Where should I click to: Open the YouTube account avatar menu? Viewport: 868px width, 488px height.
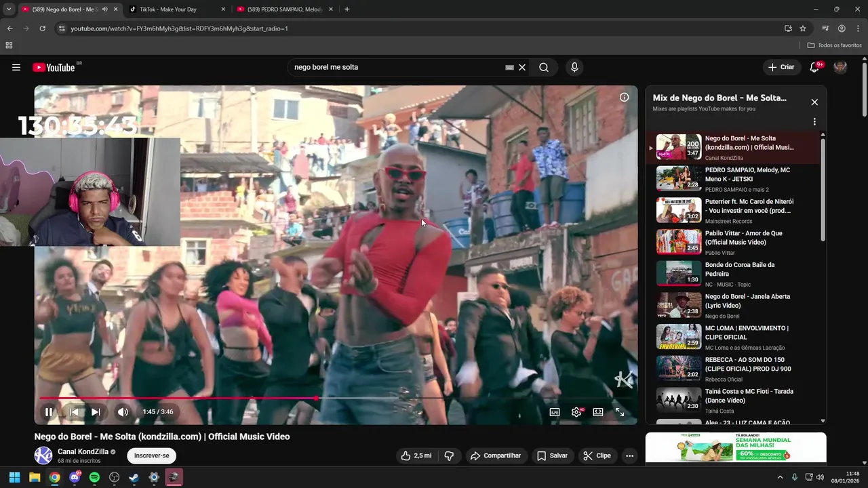(x=840, y=67)
